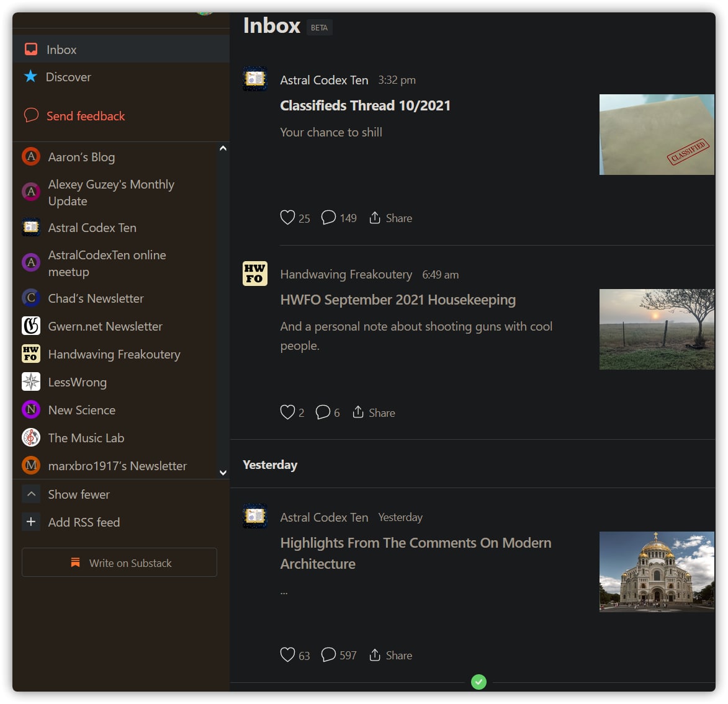Click Chad's Newsletter avatar icon
This screenshot has width=728, height=704.
coord(31,298)
